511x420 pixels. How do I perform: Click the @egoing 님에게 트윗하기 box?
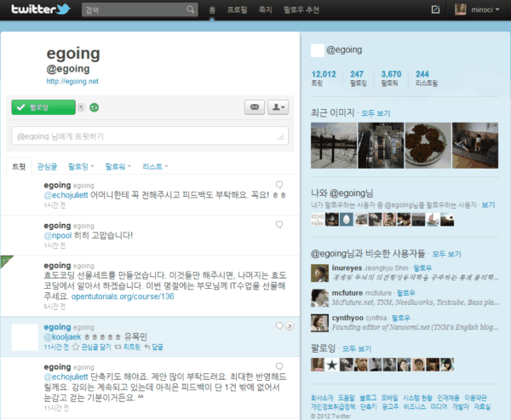150,136
